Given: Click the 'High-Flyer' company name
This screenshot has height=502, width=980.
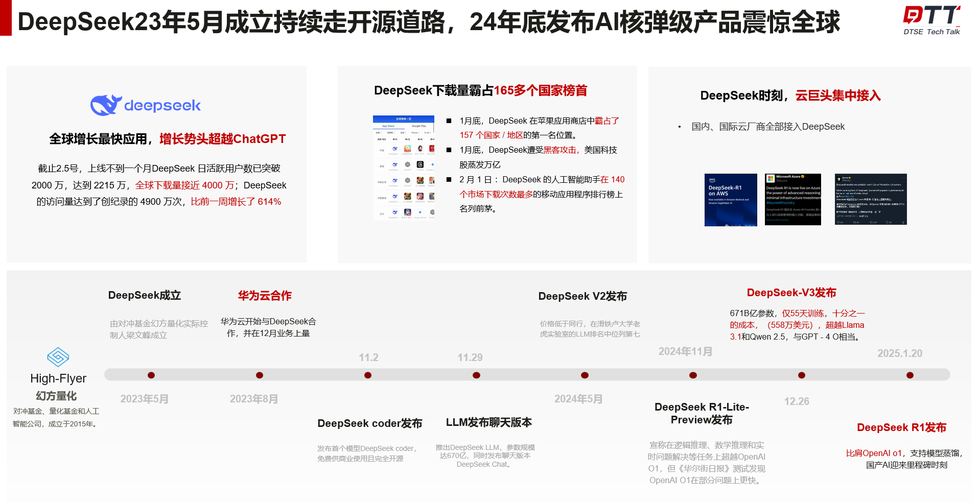Looking at the screenshot, I should tap(58, 378).
